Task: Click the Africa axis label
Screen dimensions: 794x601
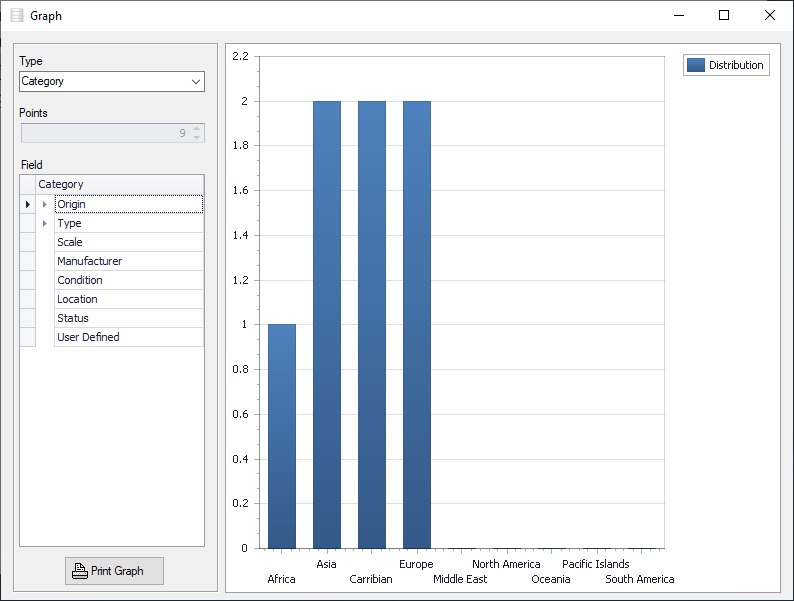Action: point(281,579)
